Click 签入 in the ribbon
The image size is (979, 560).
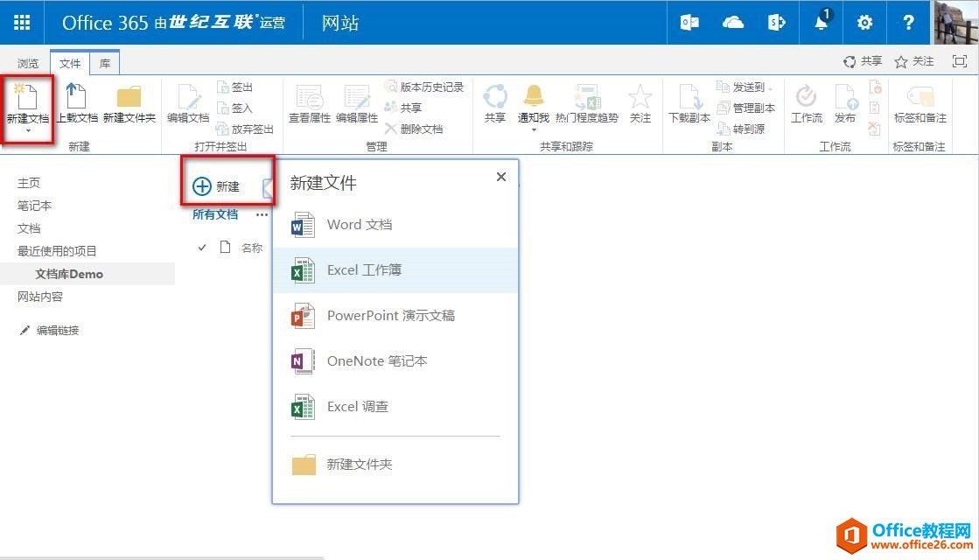pos(234,108)
